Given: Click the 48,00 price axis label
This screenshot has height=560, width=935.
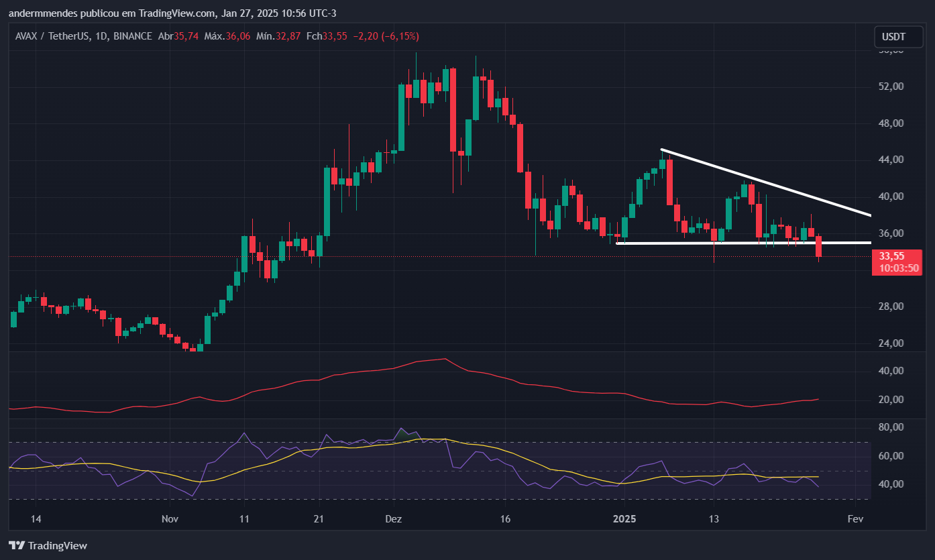Looking at the screenshot, I should [891, 123].
